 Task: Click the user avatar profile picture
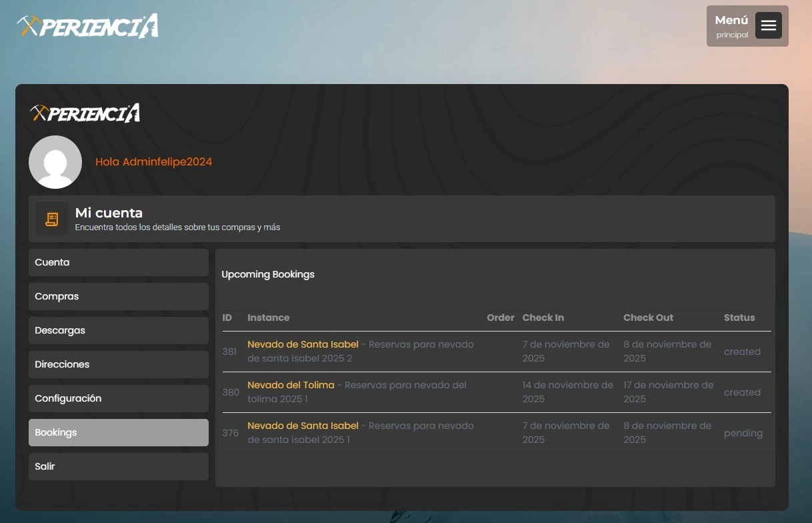[x=55, y=162]
